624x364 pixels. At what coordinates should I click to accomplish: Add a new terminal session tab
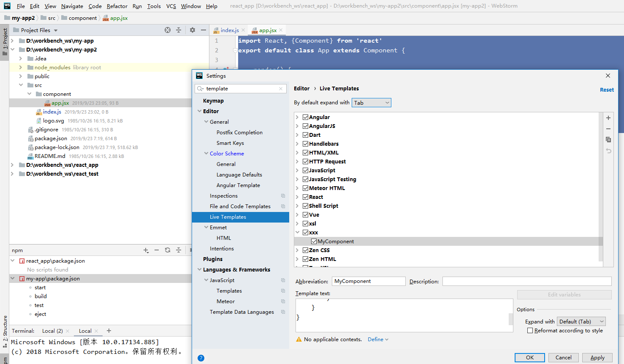coord(109,331)
